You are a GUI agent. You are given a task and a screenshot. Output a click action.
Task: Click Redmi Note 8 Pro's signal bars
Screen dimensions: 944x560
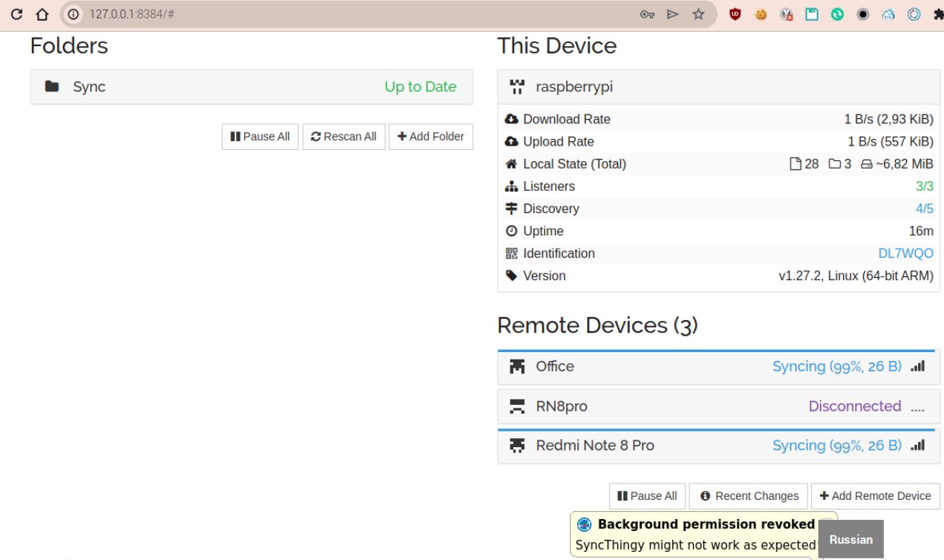coord(918,446)
